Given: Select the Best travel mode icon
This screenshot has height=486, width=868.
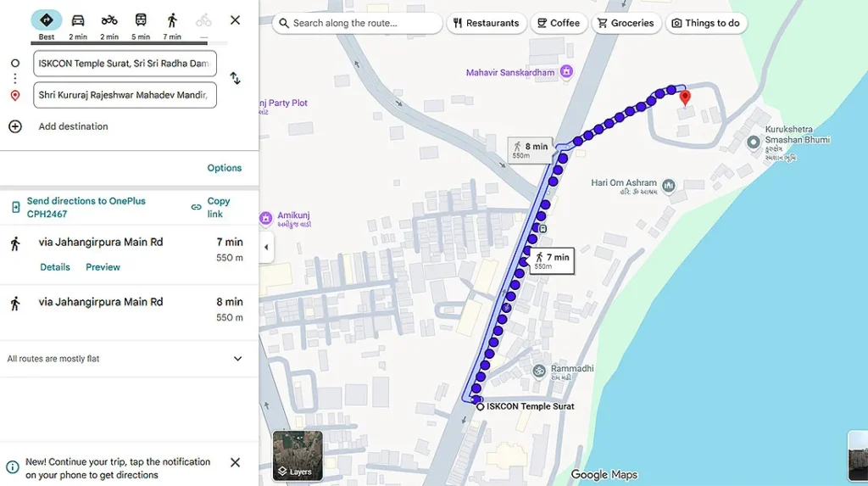Looking at the screenshot, I should click(x=47, y=20).
